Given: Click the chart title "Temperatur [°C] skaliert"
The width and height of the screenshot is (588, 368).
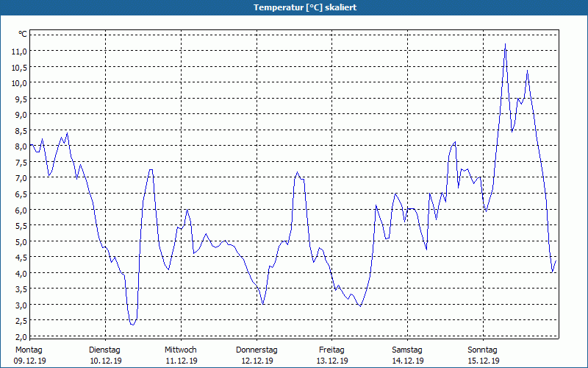Looking at the screenshot, I should pyautogui.click(x=294, y=7).
